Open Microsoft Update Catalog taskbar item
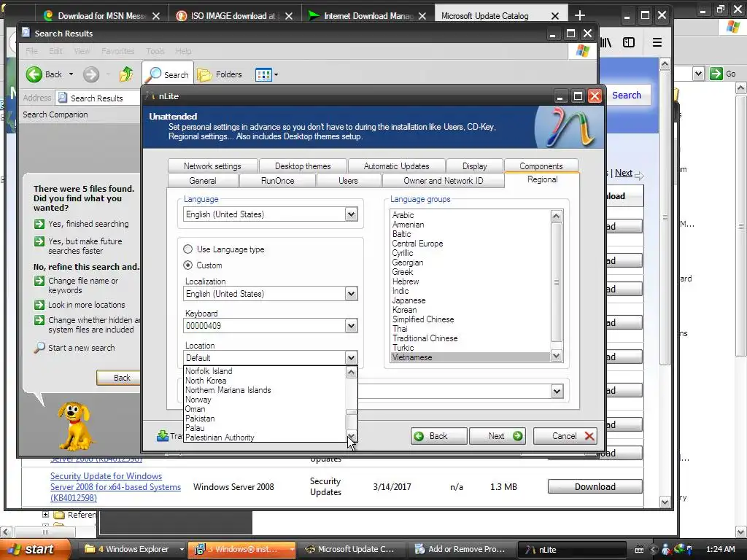The image size is (747, 560). pyautogui.click(x=352, y=549)
